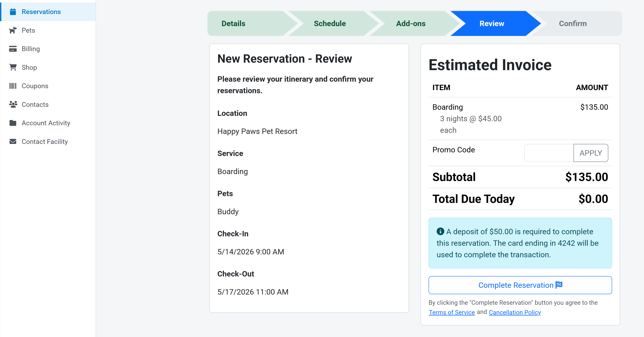Click the '3 nights @ $45.00 each' line

click(471, 124)
